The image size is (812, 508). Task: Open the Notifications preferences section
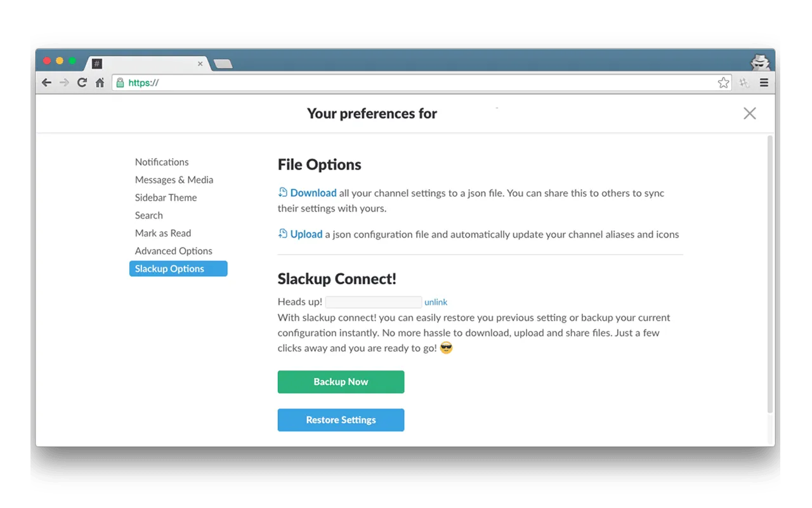coord(162,162)
